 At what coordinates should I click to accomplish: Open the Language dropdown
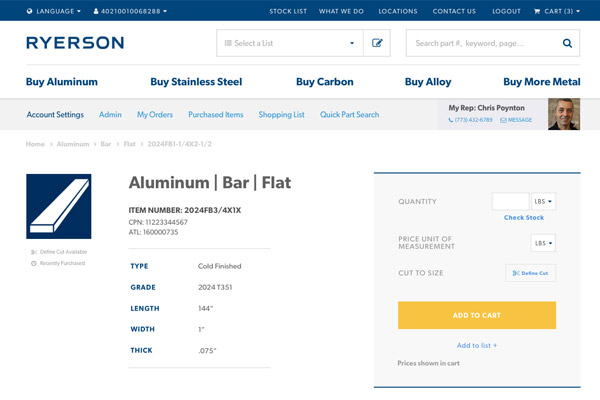point(54,11)
